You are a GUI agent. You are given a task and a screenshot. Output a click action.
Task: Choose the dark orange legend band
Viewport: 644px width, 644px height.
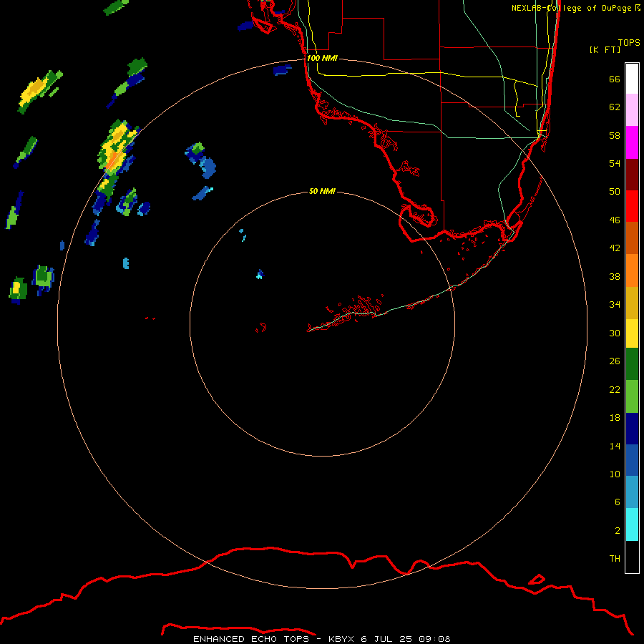632,238
